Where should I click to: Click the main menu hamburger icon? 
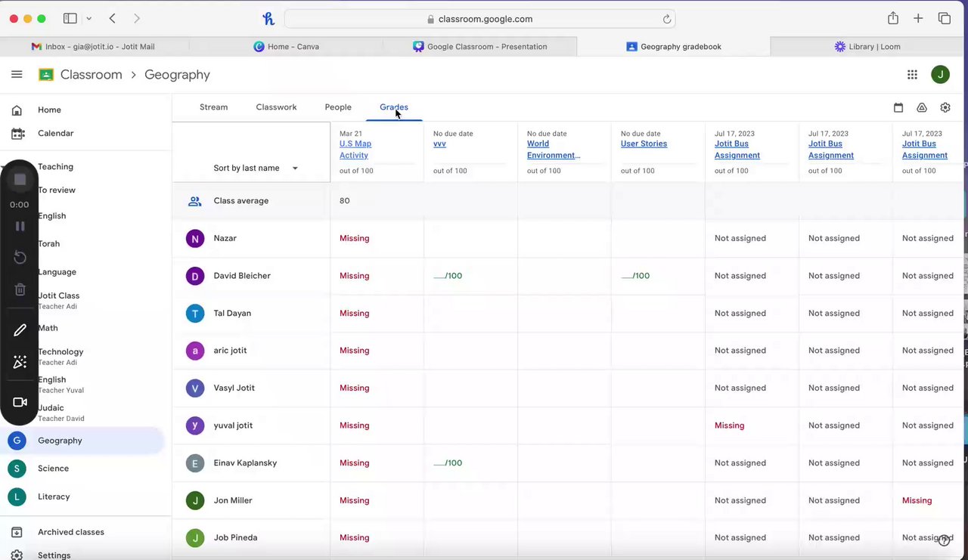pos(17,75)
